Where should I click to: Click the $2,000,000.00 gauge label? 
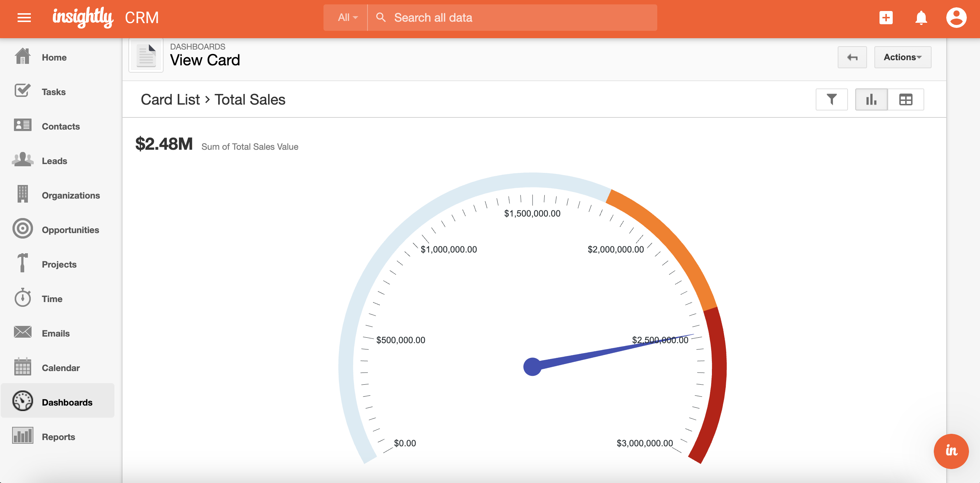[615, 249]
